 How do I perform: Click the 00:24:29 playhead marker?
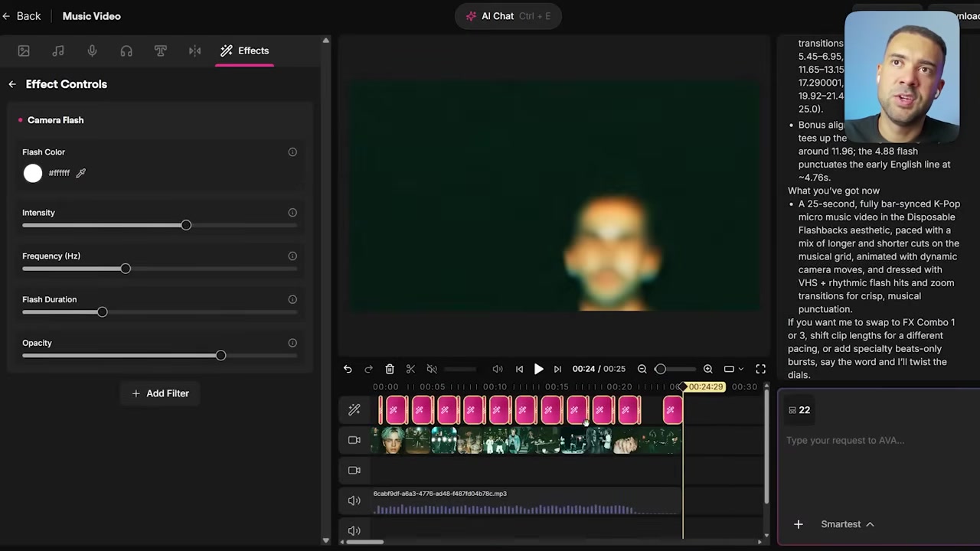(x=704, y=387)
